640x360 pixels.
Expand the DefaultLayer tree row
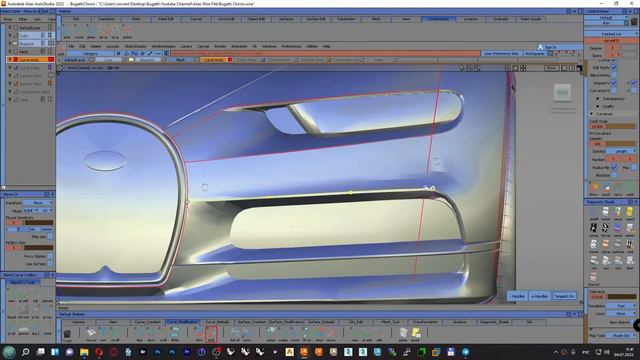(x=10, y=27)
